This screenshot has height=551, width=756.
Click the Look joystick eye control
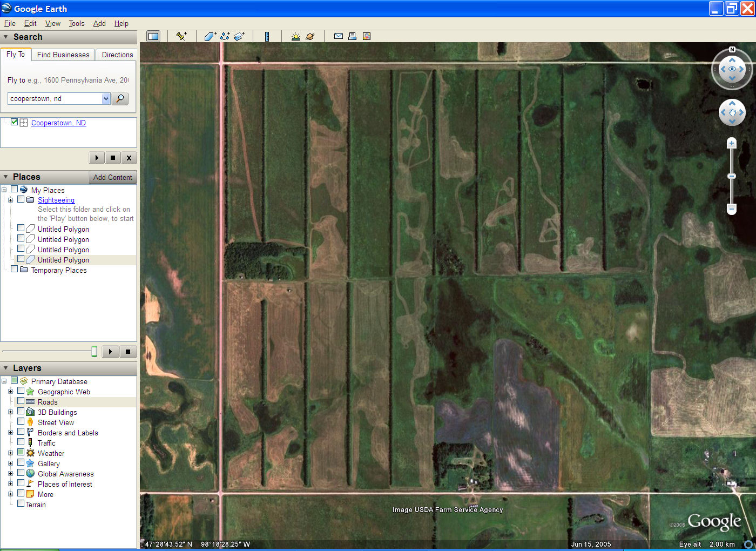coord(732,69)
